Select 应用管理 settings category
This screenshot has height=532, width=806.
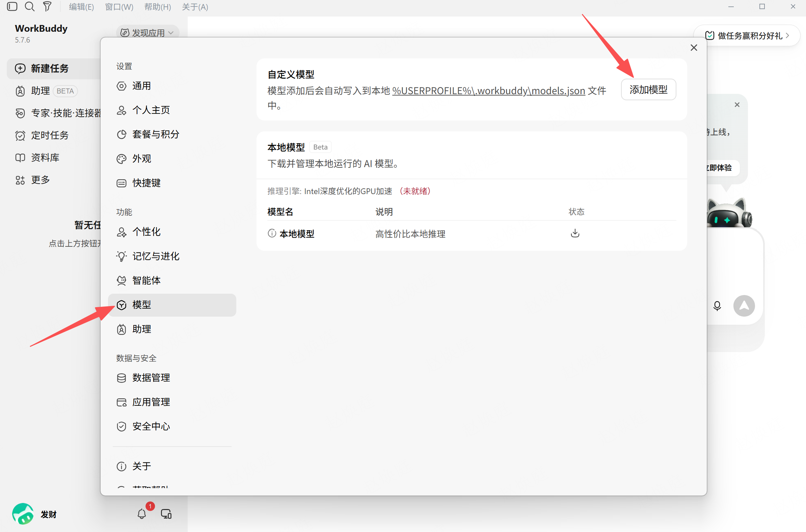pos(172,402)
